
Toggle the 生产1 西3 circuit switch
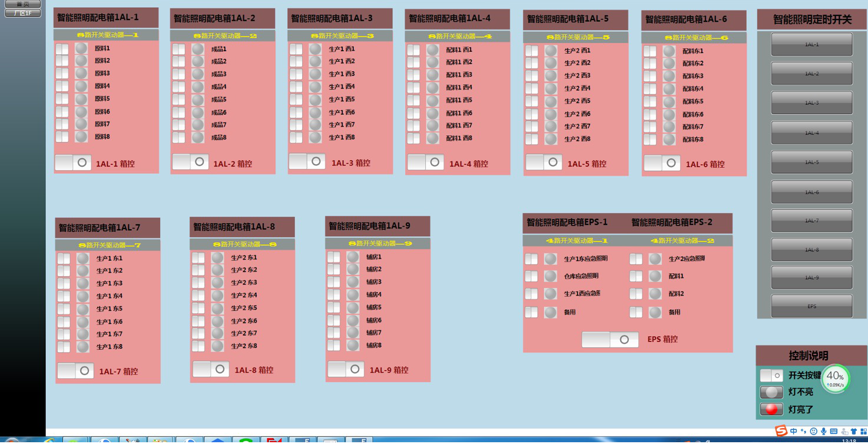click(296, 74)
